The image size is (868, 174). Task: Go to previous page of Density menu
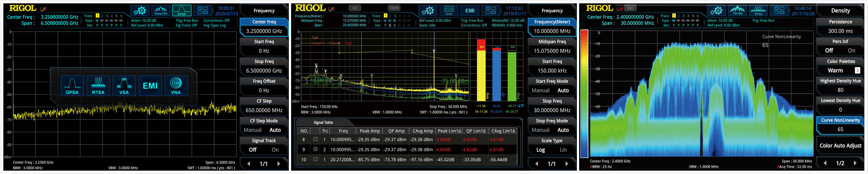825,163
